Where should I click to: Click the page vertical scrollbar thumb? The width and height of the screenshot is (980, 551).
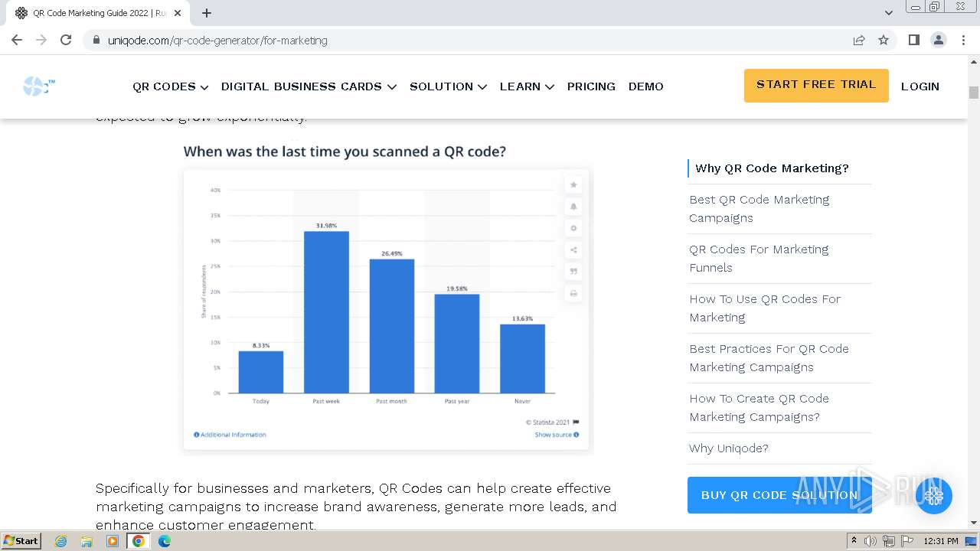click(x=974, y=93)
